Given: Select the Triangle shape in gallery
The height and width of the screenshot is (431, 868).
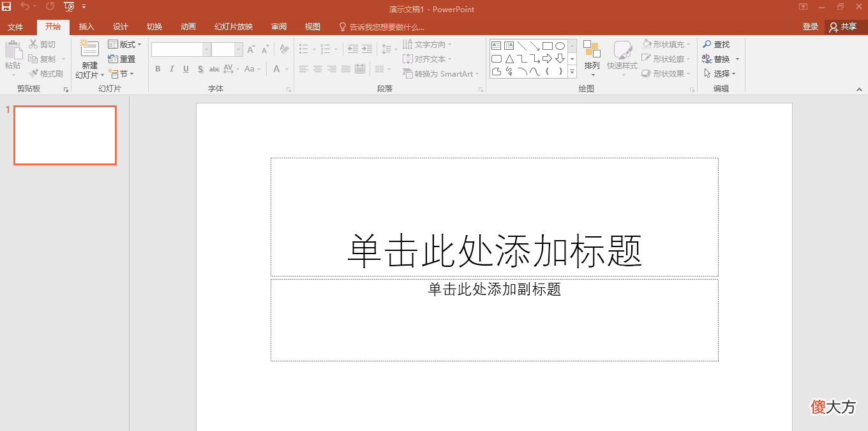Looking at the screenshot, I should (509, 59).
